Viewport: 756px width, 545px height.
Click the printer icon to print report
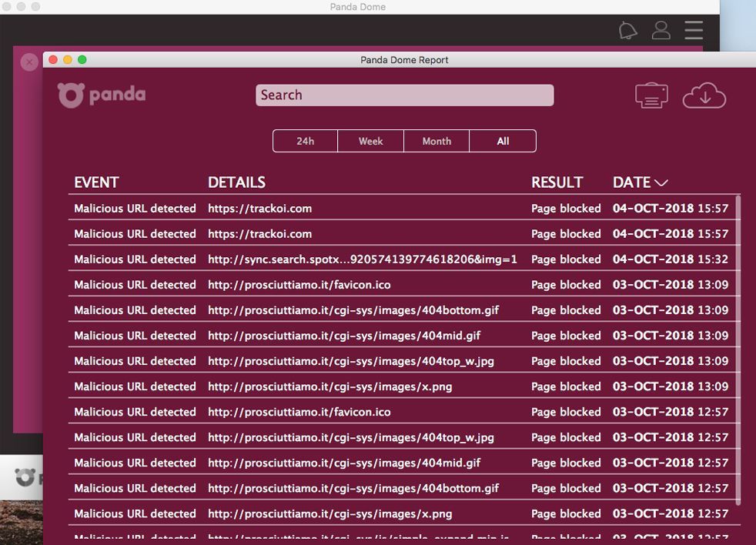tap(651, 95)
